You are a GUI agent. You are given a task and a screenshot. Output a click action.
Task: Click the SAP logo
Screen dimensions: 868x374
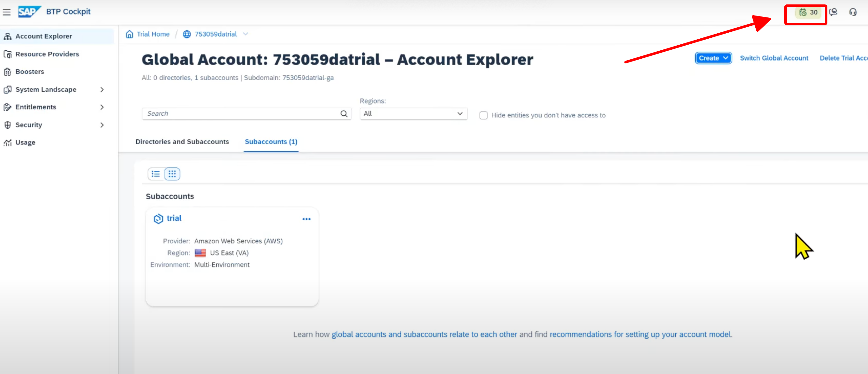click(29, 12)
